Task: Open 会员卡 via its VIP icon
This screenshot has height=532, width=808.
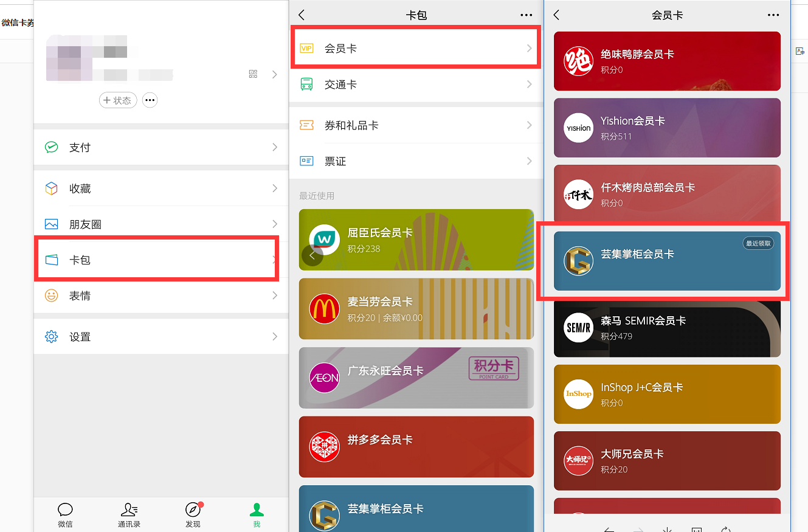Action: pyautogui.click(x=306, y=48)
